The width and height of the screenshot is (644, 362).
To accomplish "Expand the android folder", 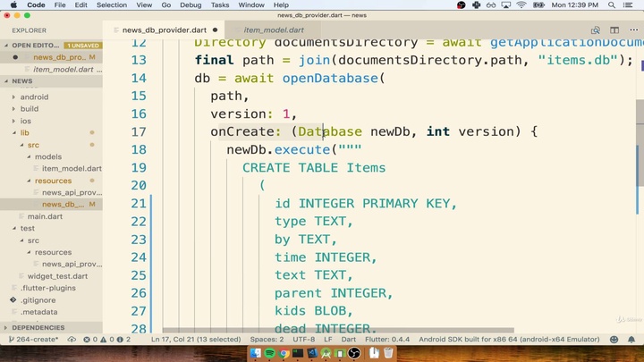I will tap(34, 97).
